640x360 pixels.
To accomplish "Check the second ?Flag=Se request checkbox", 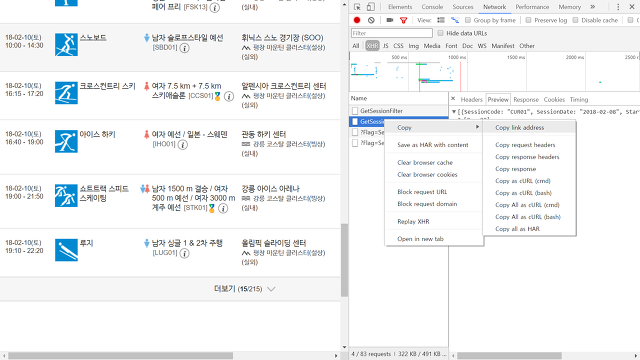I will click(x=355, y=143).
